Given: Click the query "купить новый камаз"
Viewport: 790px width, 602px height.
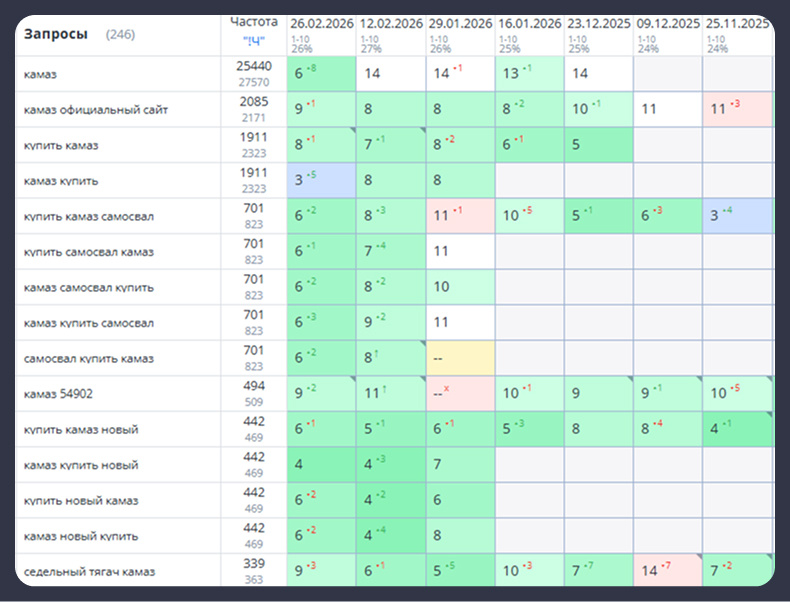Looking at the screenshot, I should pyautogui.click(x=81, y=501).
